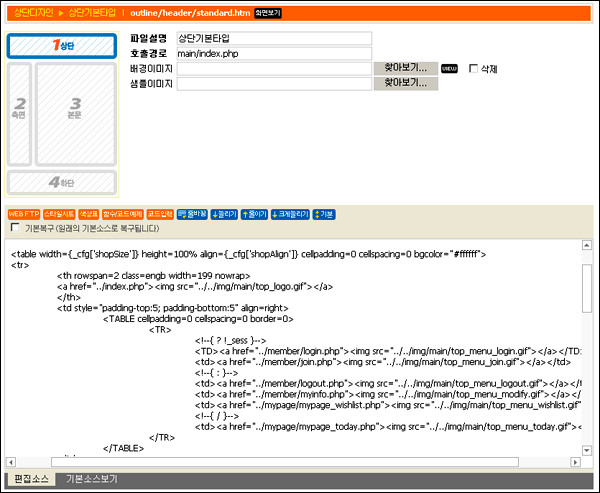The height and width of the screenshot is (493, 600).
Task: Tick the 삭제 checkbox for background image
Action: coord(473,69)
